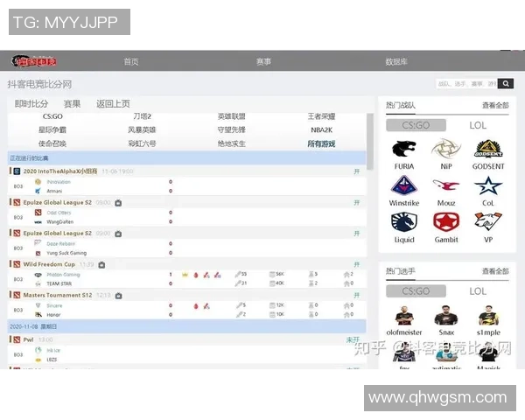Select the Liquid team icon
Image resolution: width=525 pixels, height=420 pixels.
(404, 223)
